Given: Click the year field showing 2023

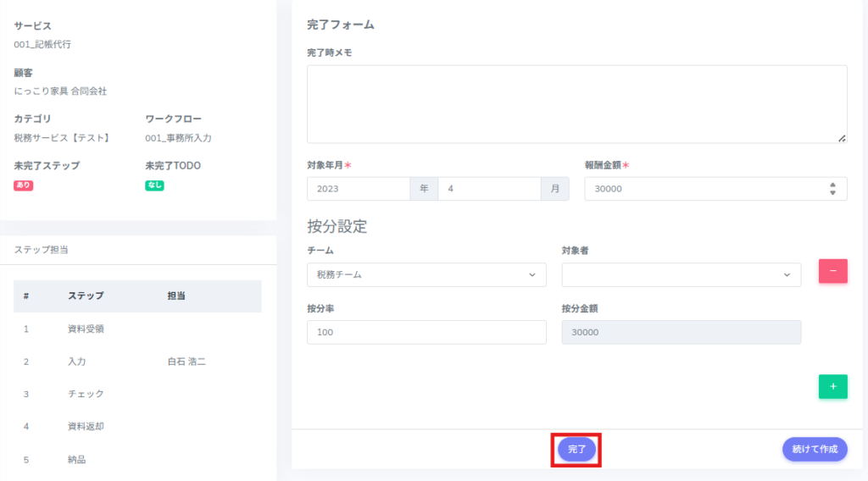Looking at the screenshot, I should point(358,189).
